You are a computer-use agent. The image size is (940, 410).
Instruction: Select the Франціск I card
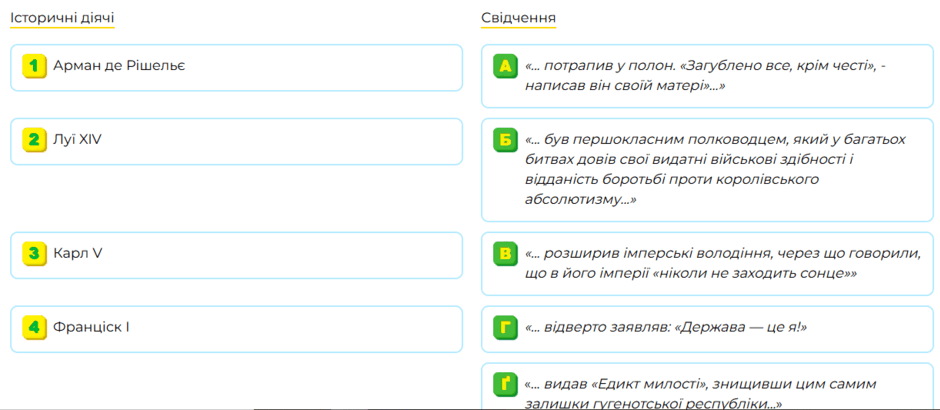[x=236, y=329]
